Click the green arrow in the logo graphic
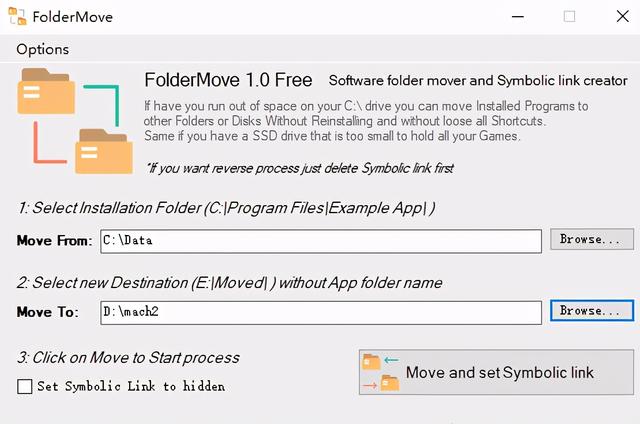The height and width of the screenshot is (424, 640). 102,105
